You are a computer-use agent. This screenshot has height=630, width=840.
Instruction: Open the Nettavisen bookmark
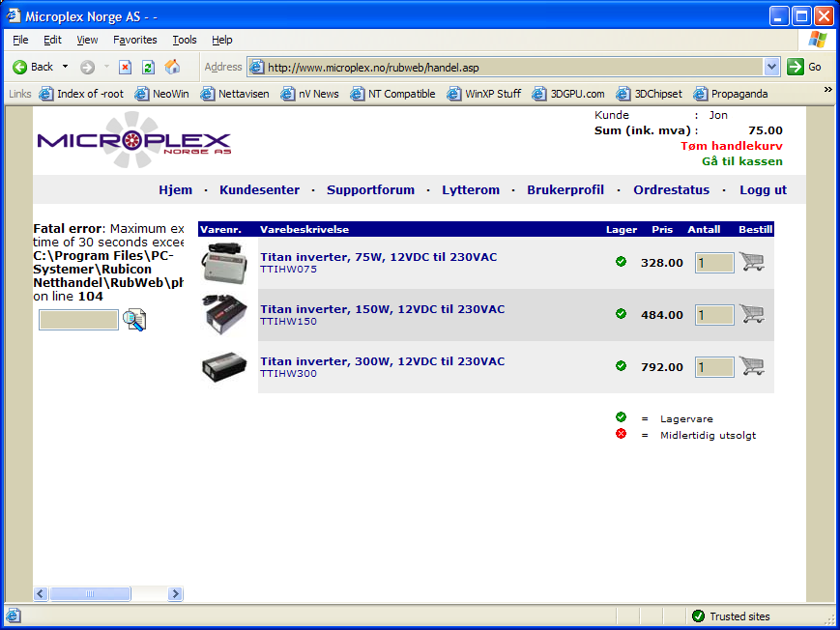pos(235,94)
